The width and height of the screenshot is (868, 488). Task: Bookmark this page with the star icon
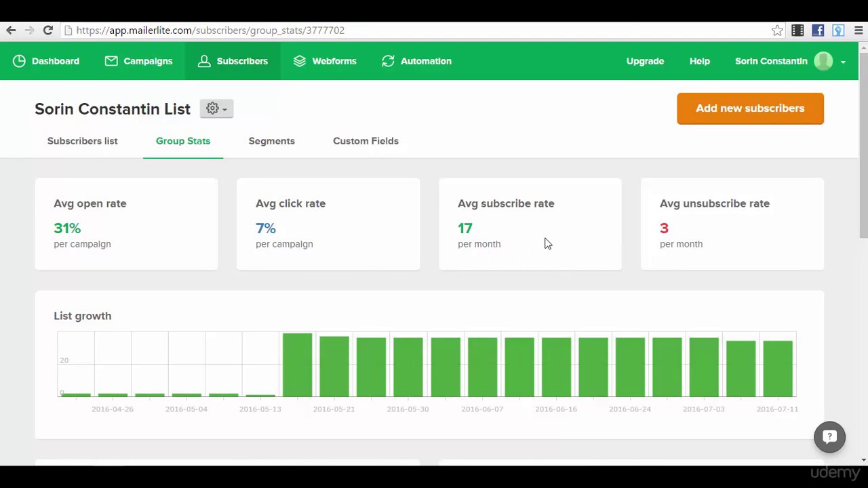point(777,30)
